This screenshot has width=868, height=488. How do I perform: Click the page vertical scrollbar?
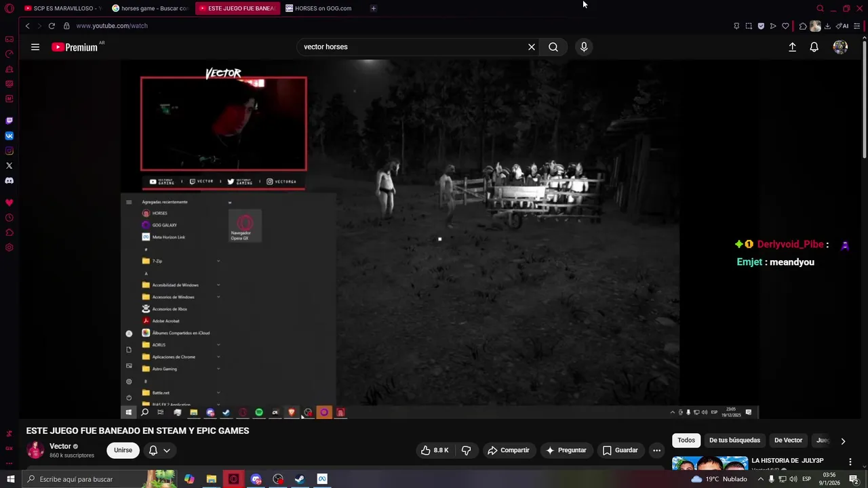pos(864,98)
